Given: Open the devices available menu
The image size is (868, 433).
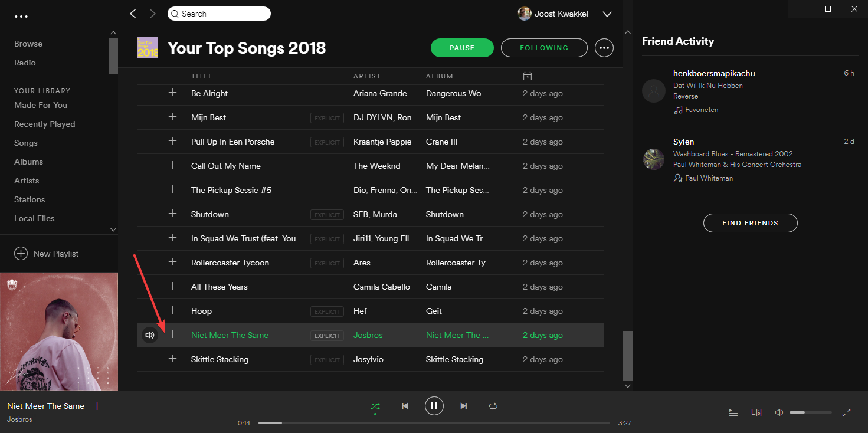Looking at the screenshot, I should [x=756, y=412].
